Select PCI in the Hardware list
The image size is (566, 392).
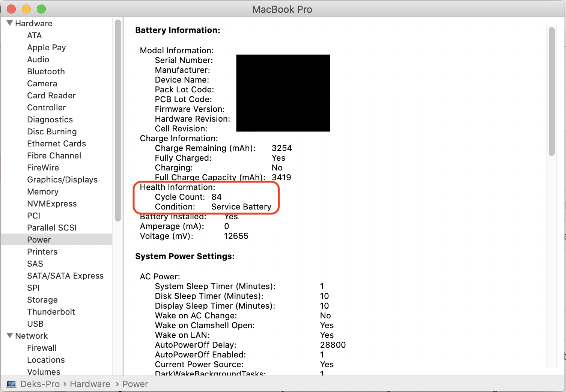(x=34, y=216)
